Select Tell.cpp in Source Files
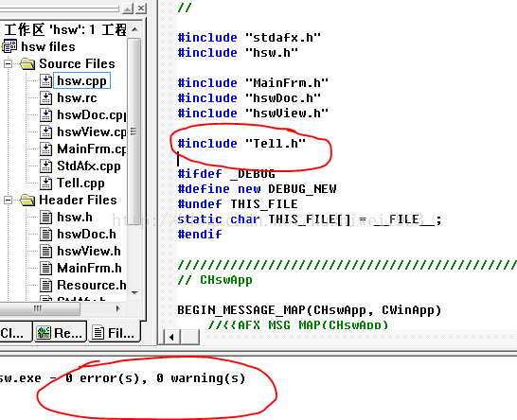The width and height of the screenshot is (517, 420). tap(80, 184)
